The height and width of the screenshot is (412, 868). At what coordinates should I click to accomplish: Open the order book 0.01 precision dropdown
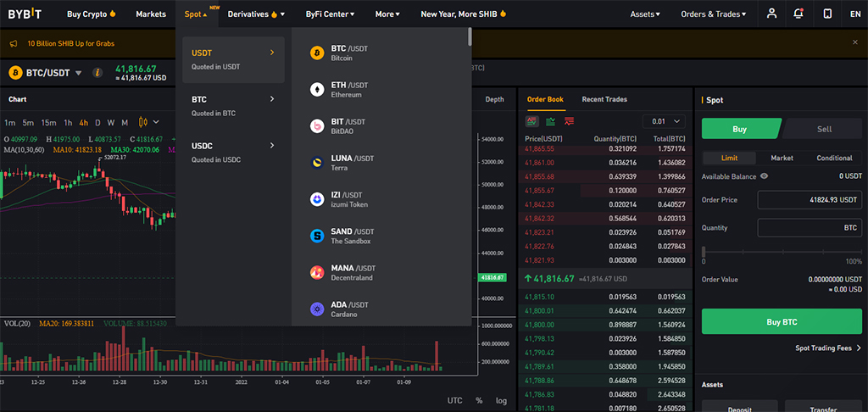(x=664, y=121)
